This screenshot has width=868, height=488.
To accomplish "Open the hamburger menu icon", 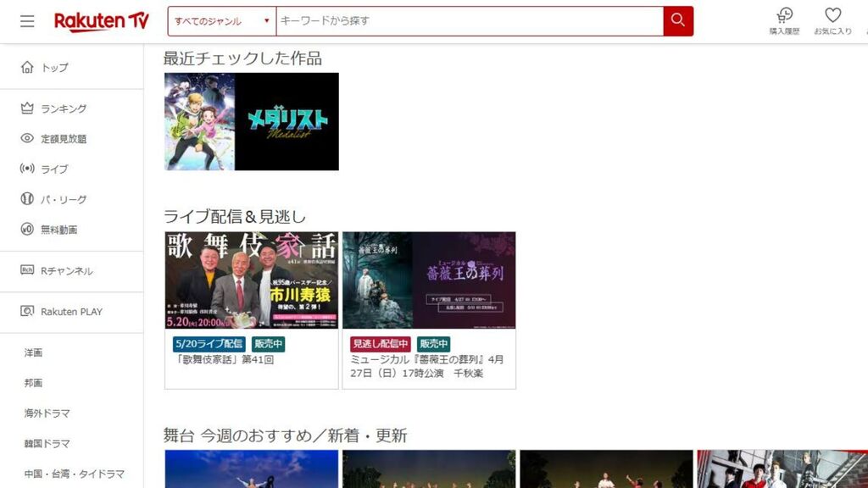I will [x=27, y=21].
